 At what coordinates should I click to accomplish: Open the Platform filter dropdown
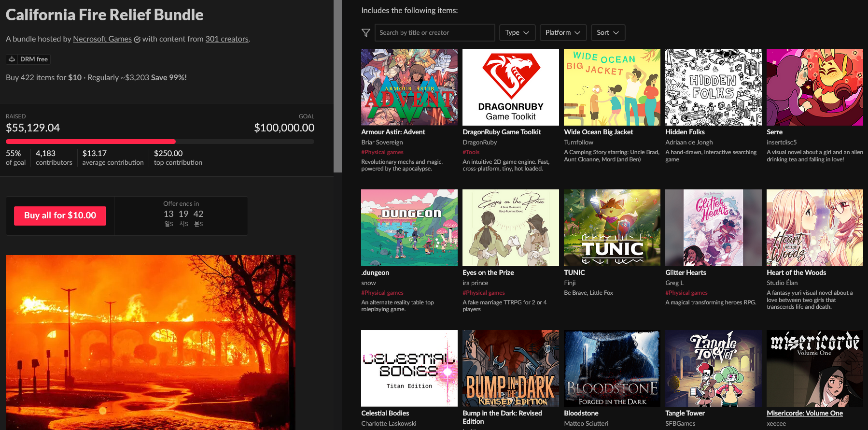pyautogui.click(x=563, y=33)
